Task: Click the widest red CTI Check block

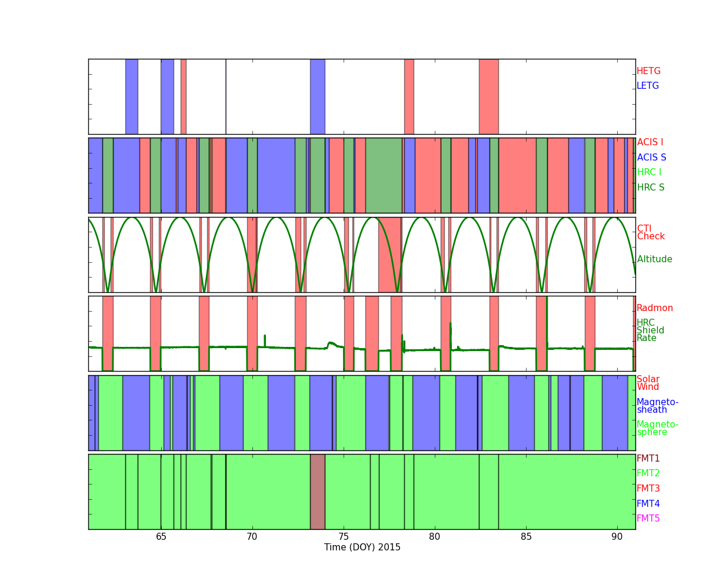Action: 389,255
